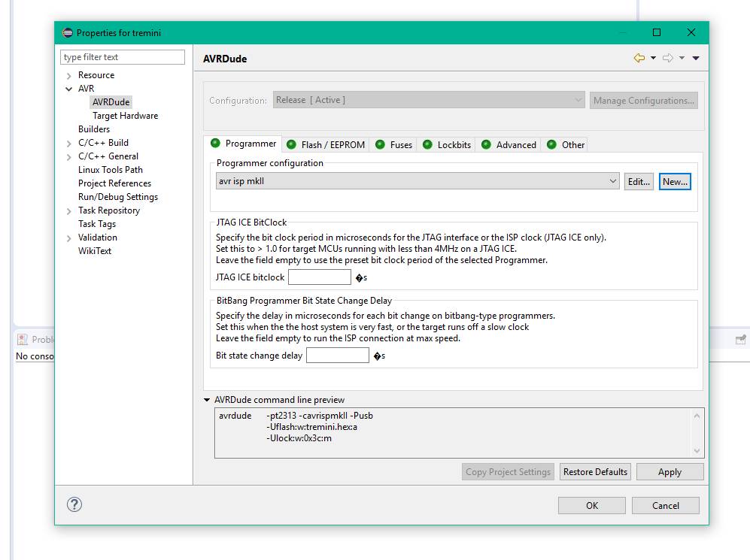Viewport: 750px width, 560px height.
Task: Click the back navigation arrow icon
Action: coord(639,58)
